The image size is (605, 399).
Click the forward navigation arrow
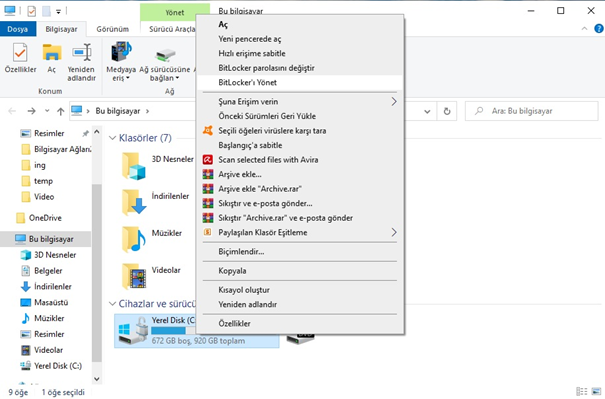tap(32, 111)
